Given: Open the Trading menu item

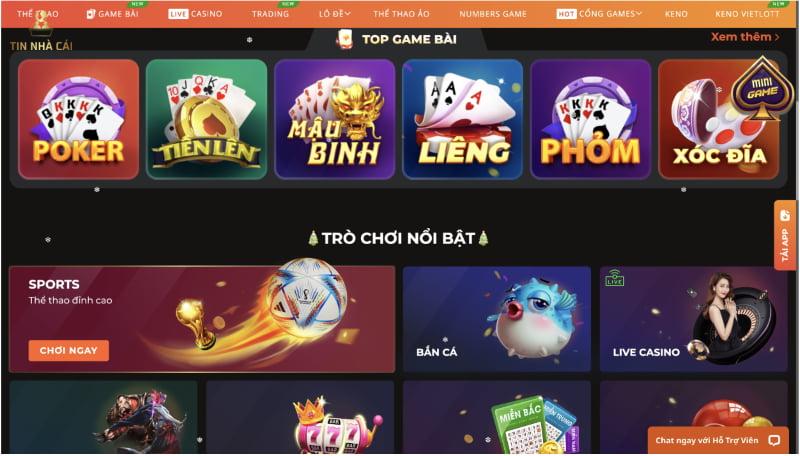Looking at the screenshot, I should pyautogui.click(x=270, y=14).
